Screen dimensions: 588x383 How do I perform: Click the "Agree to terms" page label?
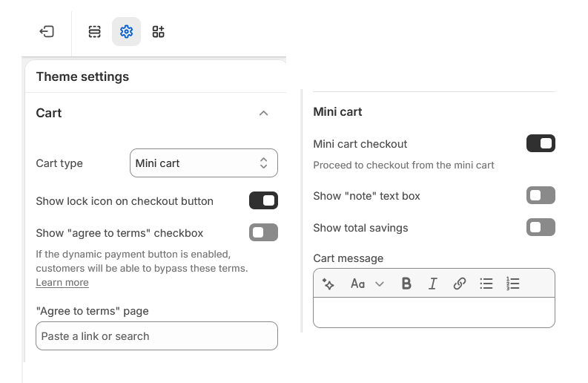(x=92, y=311)
